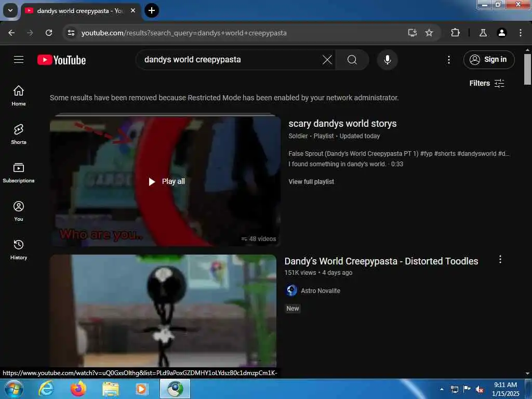Open I found something in dandy's world entry
Screen dimensions: 532x399
pos(345,164)
